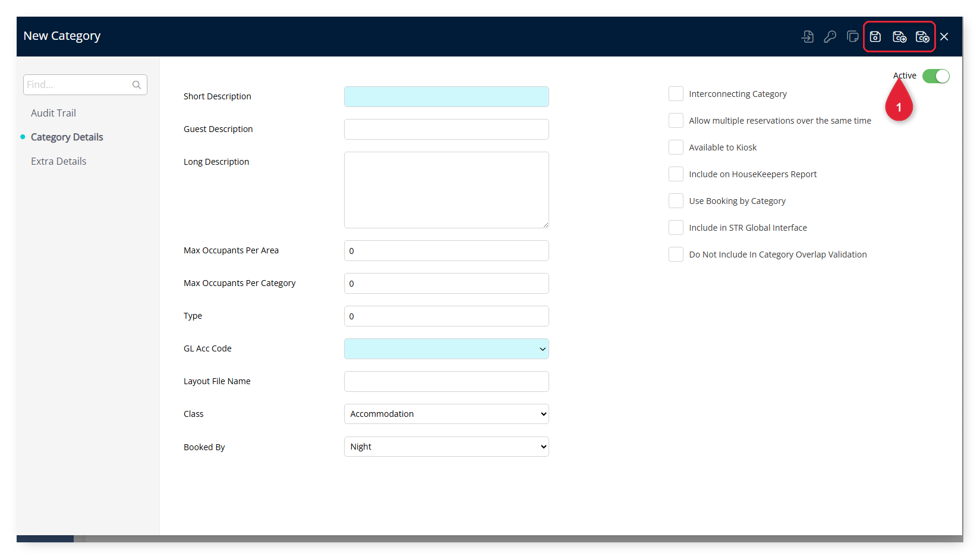980x559 pixels.
Task: Click the Type input field
Action: 446,316
